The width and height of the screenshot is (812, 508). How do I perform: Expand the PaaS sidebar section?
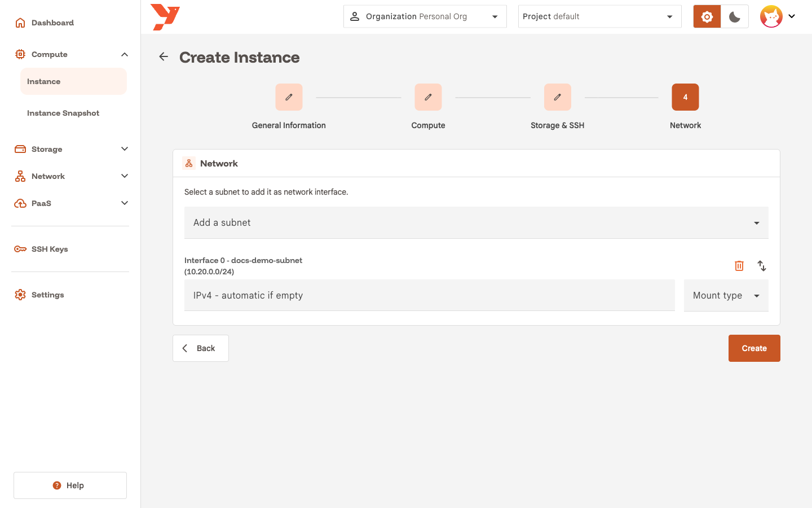point(125,203)
